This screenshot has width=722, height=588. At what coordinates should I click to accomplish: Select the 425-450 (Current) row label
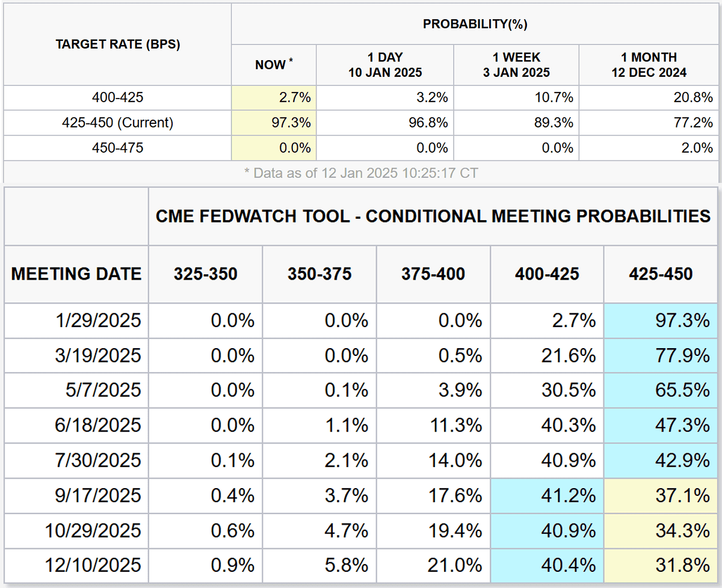pos(118,123)
